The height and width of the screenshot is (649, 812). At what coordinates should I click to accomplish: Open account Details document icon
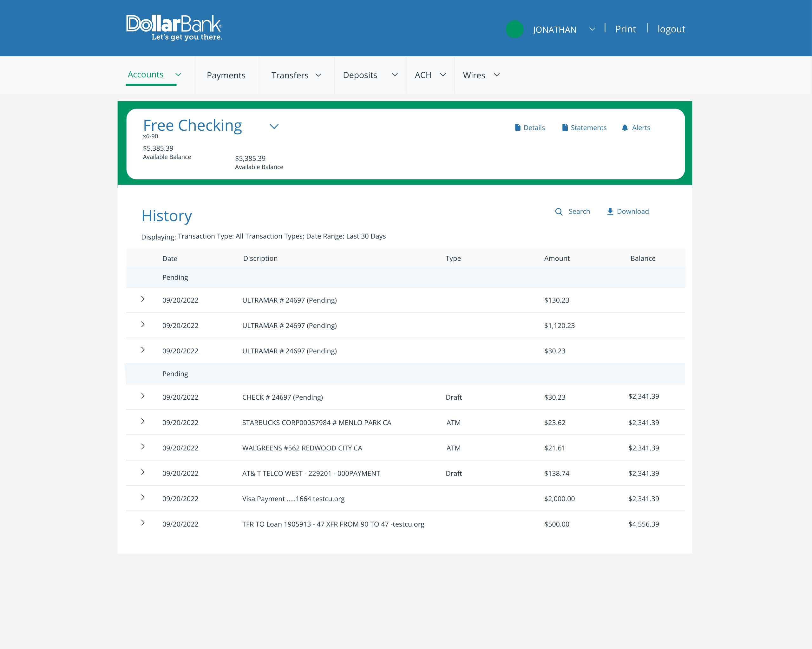pyautogui.click(x=517, y=128)
